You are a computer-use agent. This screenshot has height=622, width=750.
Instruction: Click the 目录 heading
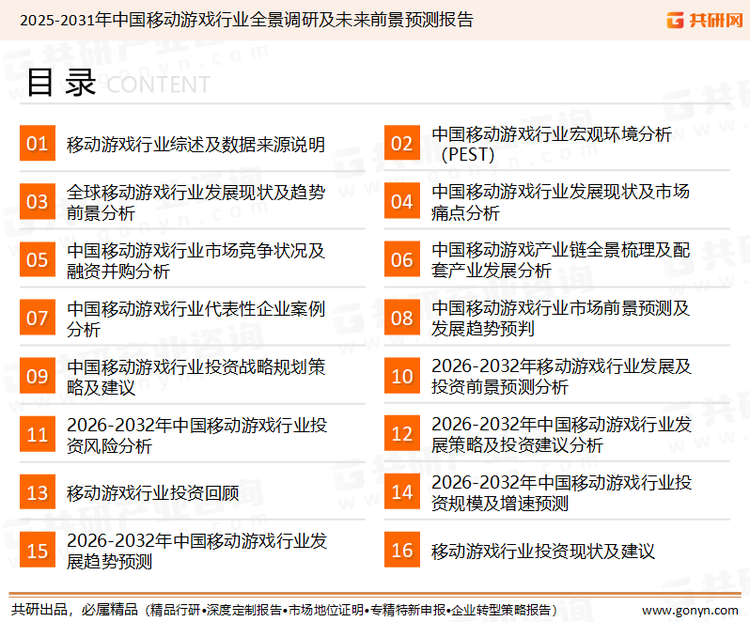tap(61, 82)
